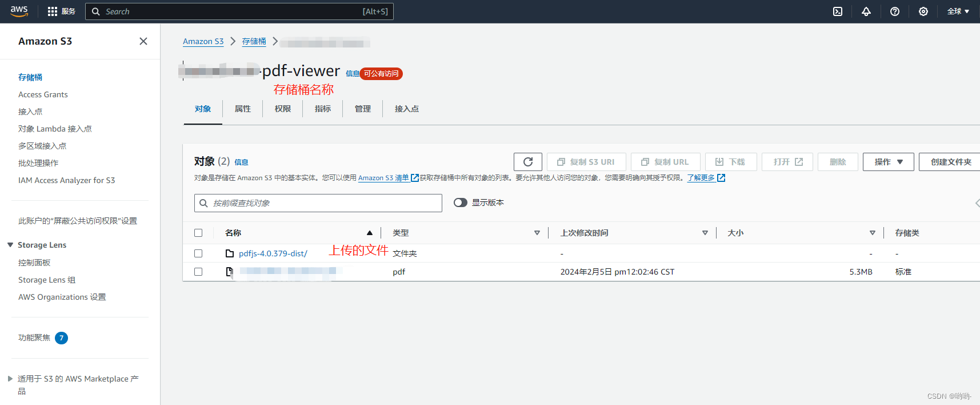
Task: Click the search magnifier in top bar
Action: coord(96,11)
